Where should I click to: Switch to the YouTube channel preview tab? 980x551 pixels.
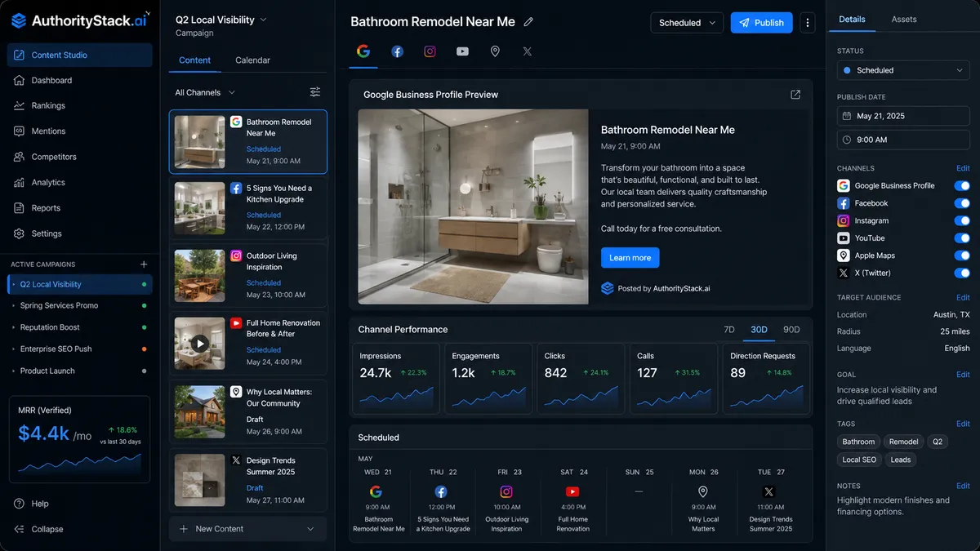click(x=462, y=51)
